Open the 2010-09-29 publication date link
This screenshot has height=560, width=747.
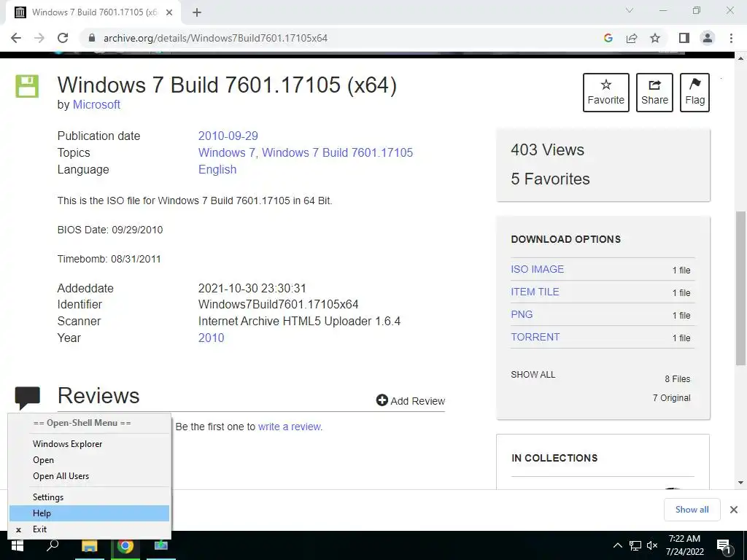(x=228, y=136)
